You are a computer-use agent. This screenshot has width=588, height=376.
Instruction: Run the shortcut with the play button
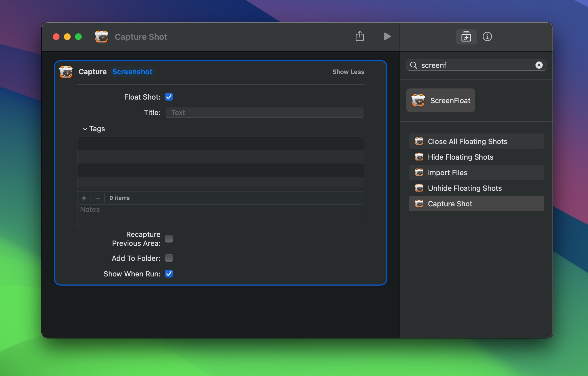(x=387, y=36)
